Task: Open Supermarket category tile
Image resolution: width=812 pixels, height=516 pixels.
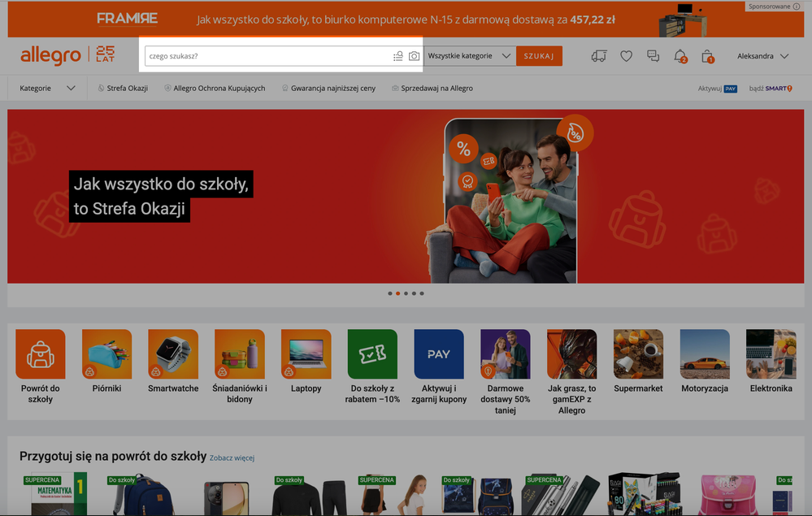Action: [638, 362]
